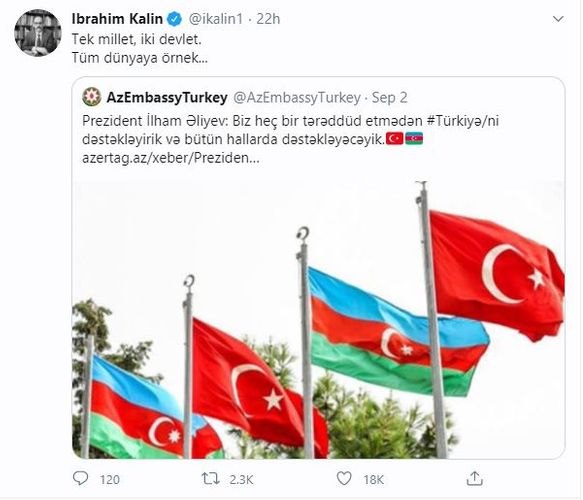Click the reply speech bubble icon
583x500 pixels.
pos(80,478)
